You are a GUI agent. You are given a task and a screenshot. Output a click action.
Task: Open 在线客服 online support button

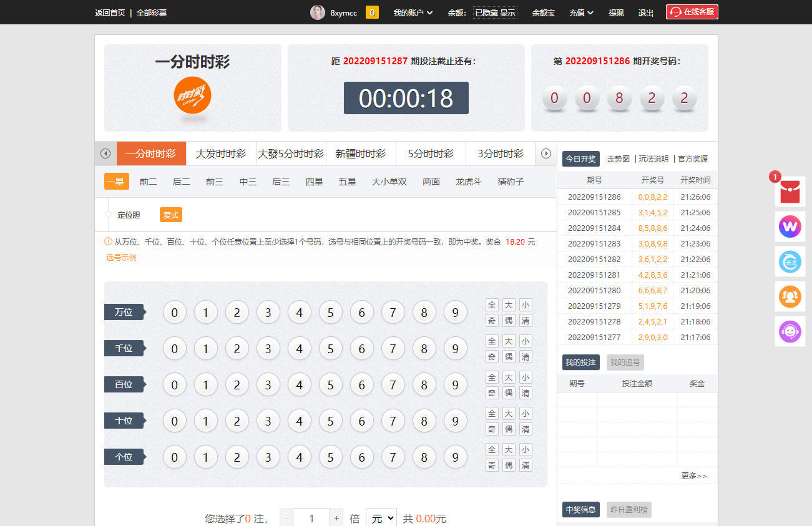[x=692, y=12]
